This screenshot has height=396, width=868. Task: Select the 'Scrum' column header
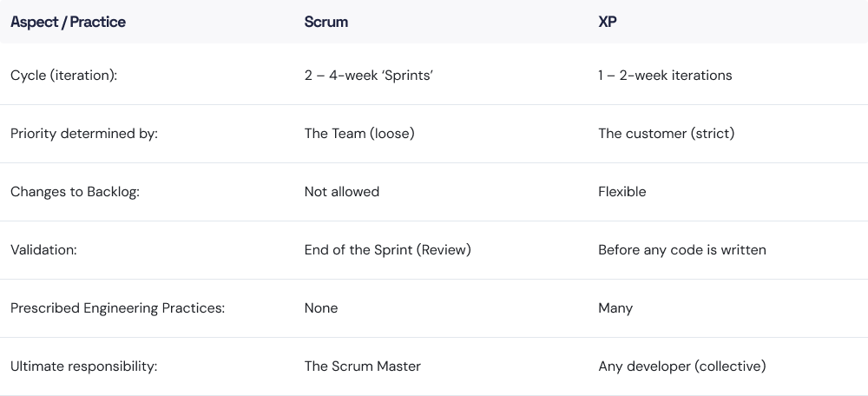click(325, 23)
